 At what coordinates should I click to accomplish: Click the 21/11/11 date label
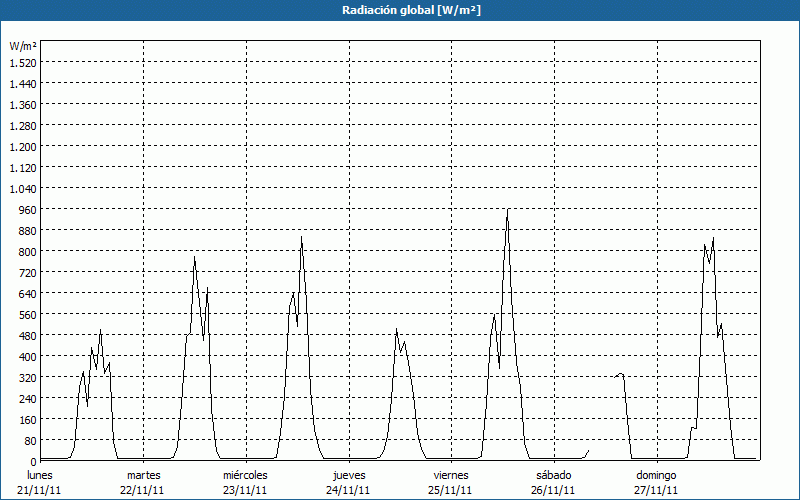[x=40, y=490]
